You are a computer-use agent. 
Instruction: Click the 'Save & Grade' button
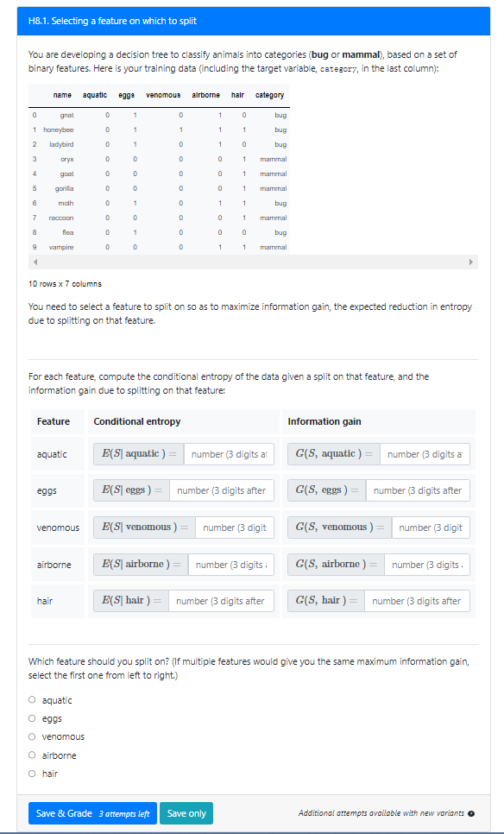[x=91, y=812]
